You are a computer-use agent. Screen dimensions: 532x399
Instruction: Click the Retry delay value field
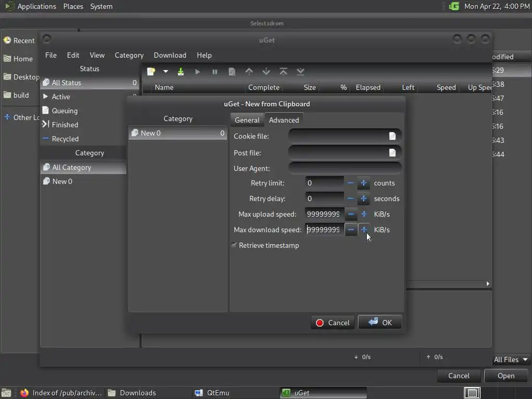pyautogui.click(x=324, y=198)
